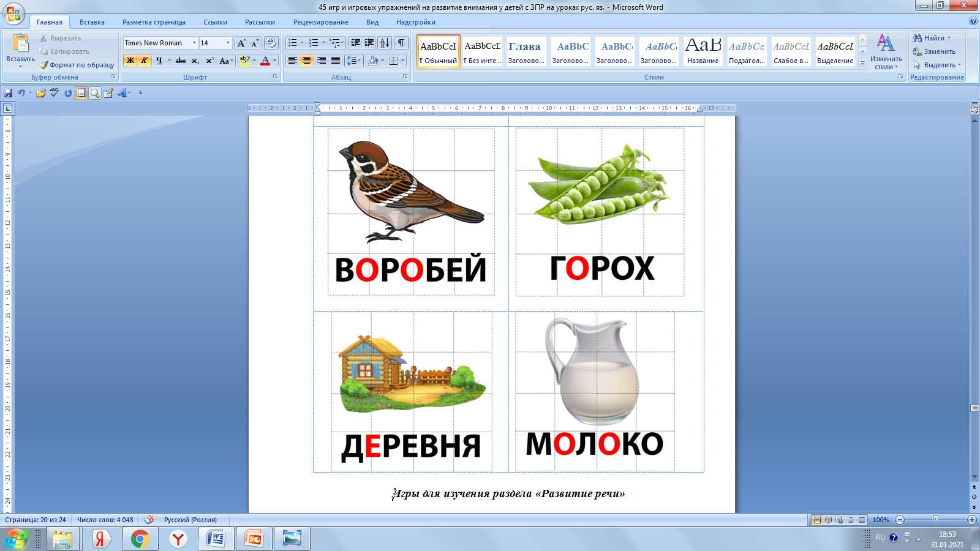The height and width of the screenshot is (551, 980).
Task: Click Изменить стили button
Action: click(886, 52)
